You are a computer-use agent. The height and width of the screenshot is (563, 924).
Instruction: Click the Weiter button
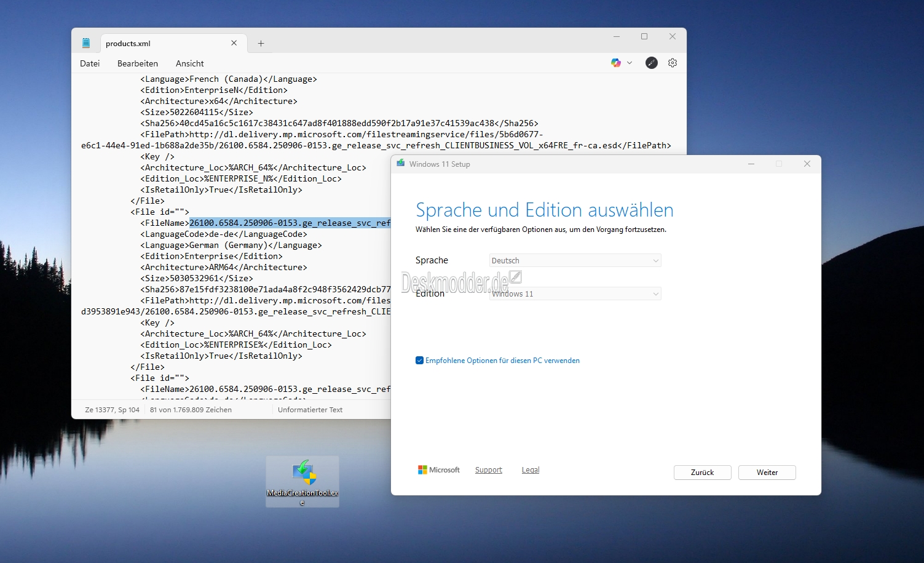coord(767,473)
